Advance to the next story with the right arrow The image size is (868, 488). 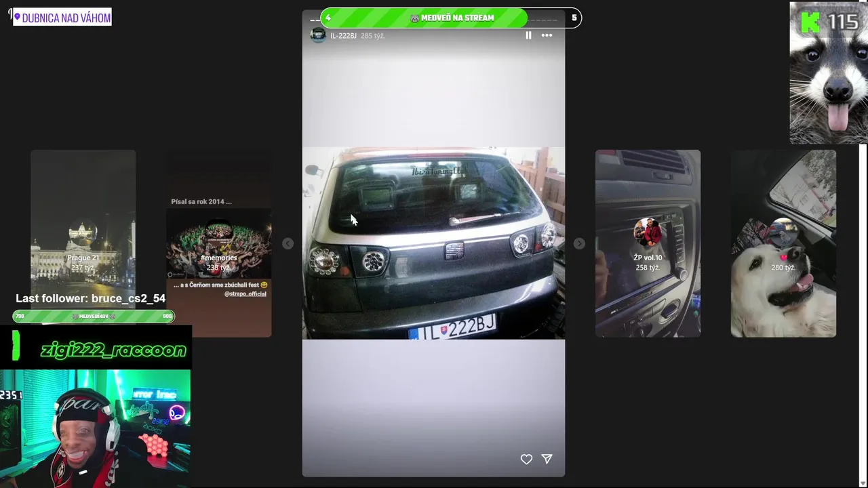[579, 243]
